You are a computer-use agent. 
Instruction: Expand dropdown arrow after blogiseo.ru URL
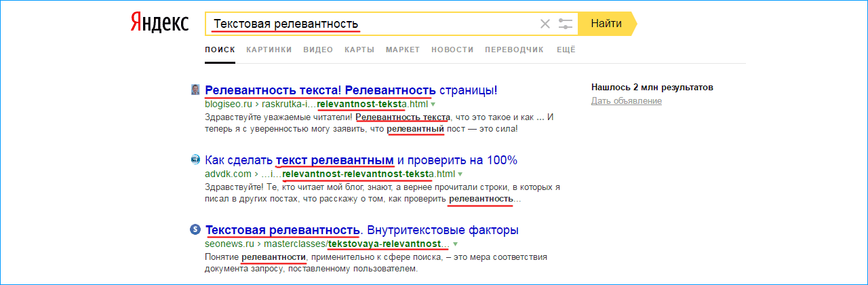433,104
